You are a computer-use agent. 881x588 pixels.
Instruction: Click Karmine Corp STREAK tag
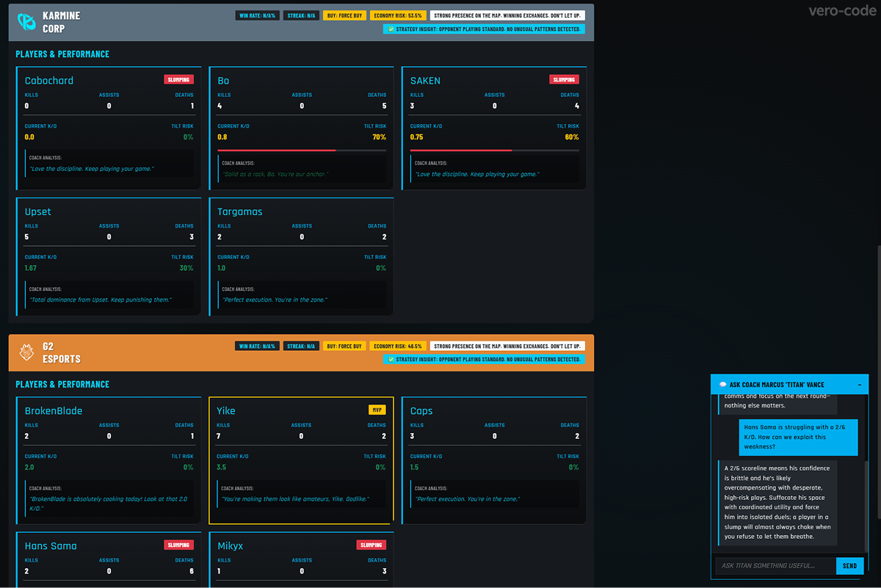[x=301, y=15]
